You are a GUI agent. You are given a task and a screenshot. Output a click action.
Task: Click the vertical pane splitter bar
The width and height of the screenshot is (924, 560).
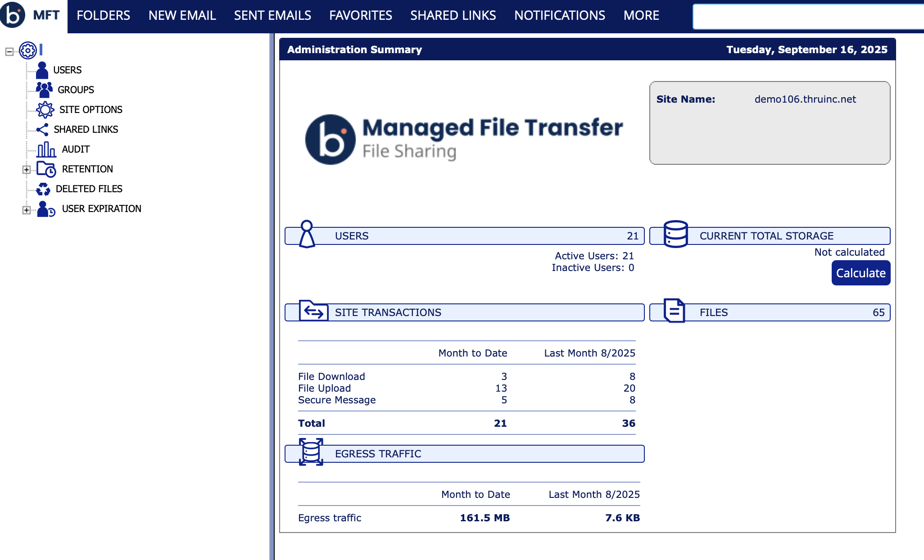click(x=272, y=296)
